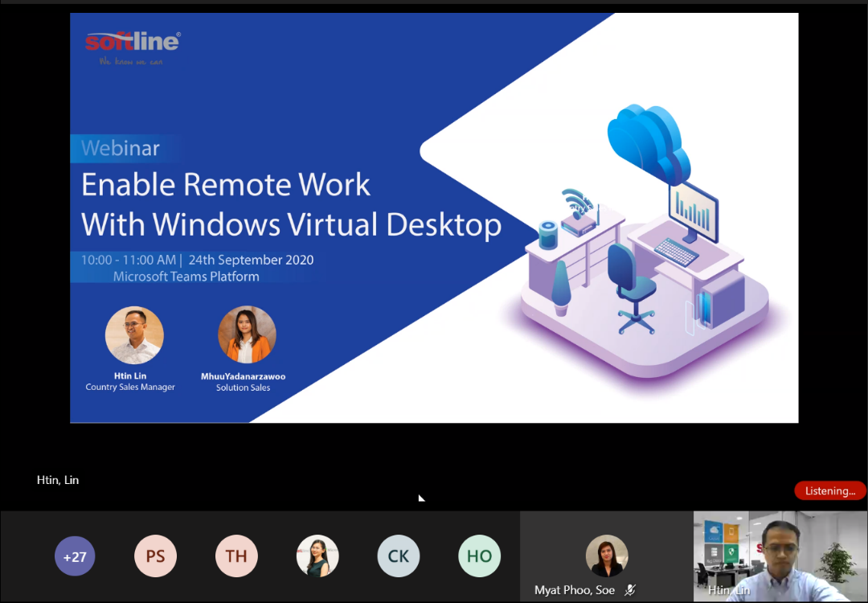The image size is (868, 603).
Task: Click the "Country Sales Manager" caption
Action: point(130,387)
